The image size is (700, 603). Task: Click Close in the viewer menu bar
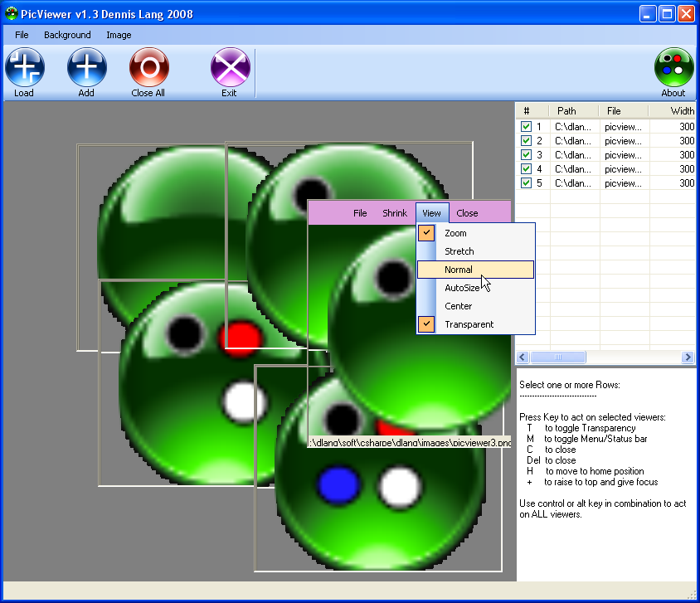(467, 213)
